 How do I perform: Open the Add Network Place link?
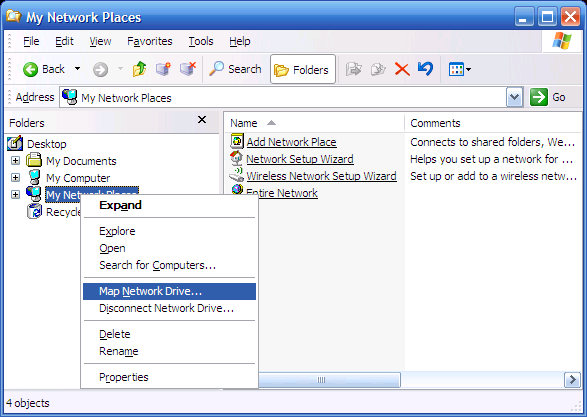click(x=291, y=142)
